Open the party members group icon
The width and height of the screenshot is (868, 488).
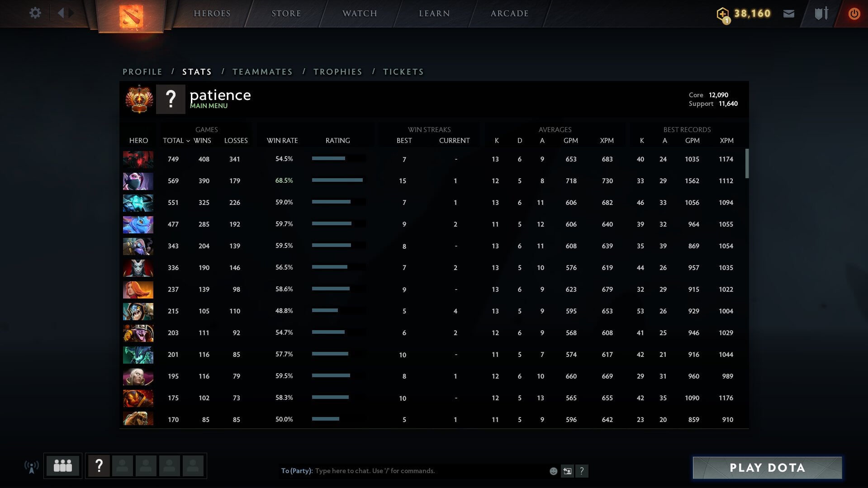click(x=63, y=465)
